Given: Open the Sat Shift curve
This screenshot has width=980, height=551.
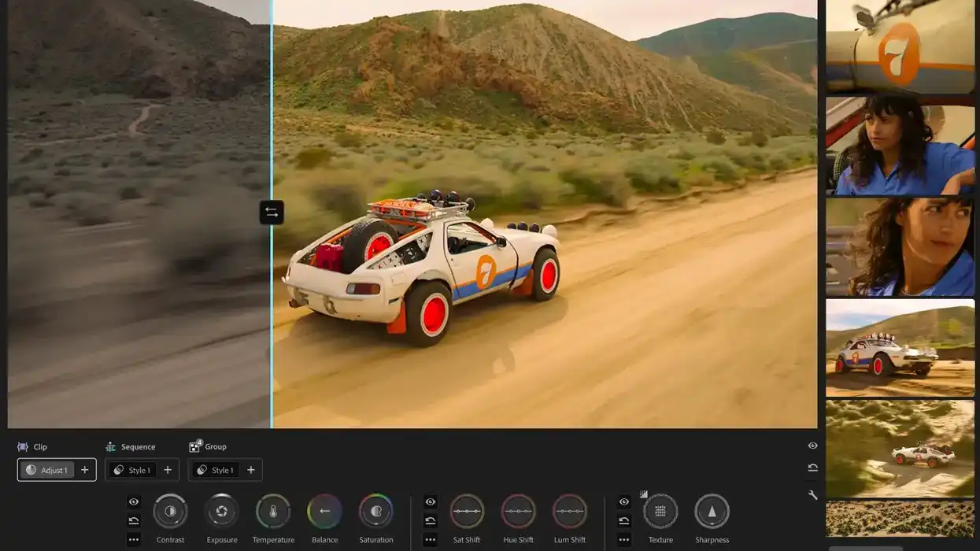Looking at the screenshot, I should point(467,511).
